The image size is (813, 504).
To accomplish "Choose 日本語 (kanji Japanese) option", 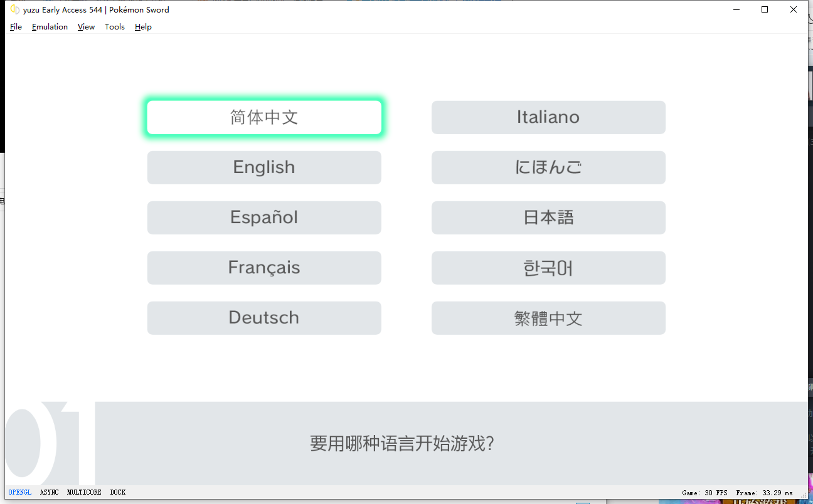I will point(548,218).
